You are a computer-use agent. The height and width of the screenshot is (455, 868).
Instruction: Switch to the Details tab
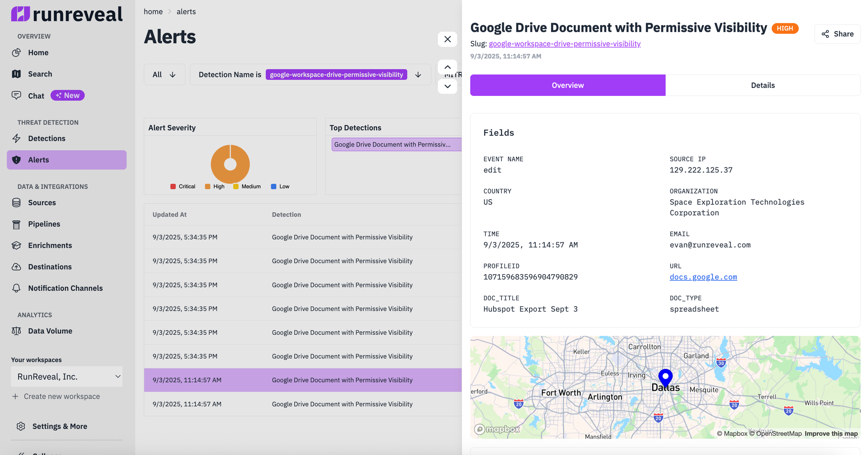click(x=763, y=85)
